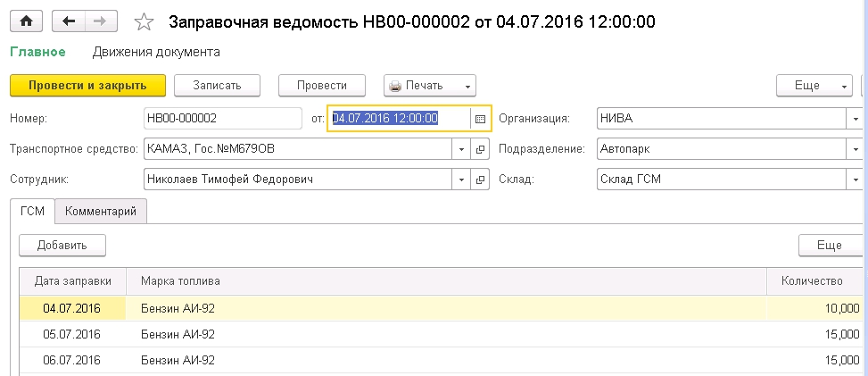
Task: Click the Записать button
Action: click(x=217, y=86)
